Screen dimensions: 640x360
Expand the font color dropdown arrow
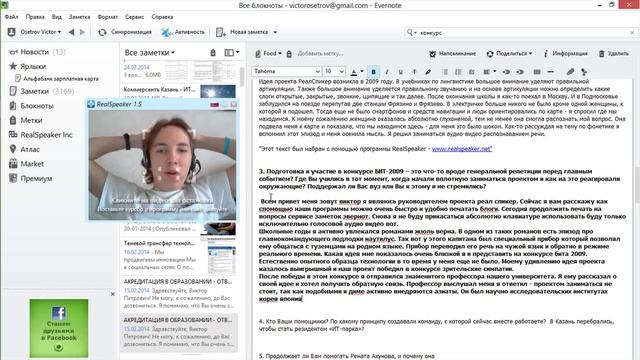[362, 72]
